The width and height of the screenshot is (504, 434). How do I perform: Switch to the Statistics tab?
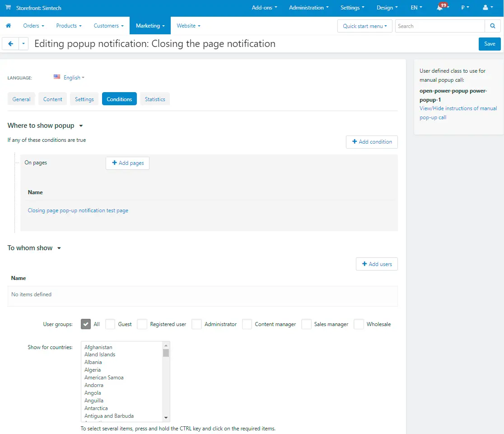[155, 99]
